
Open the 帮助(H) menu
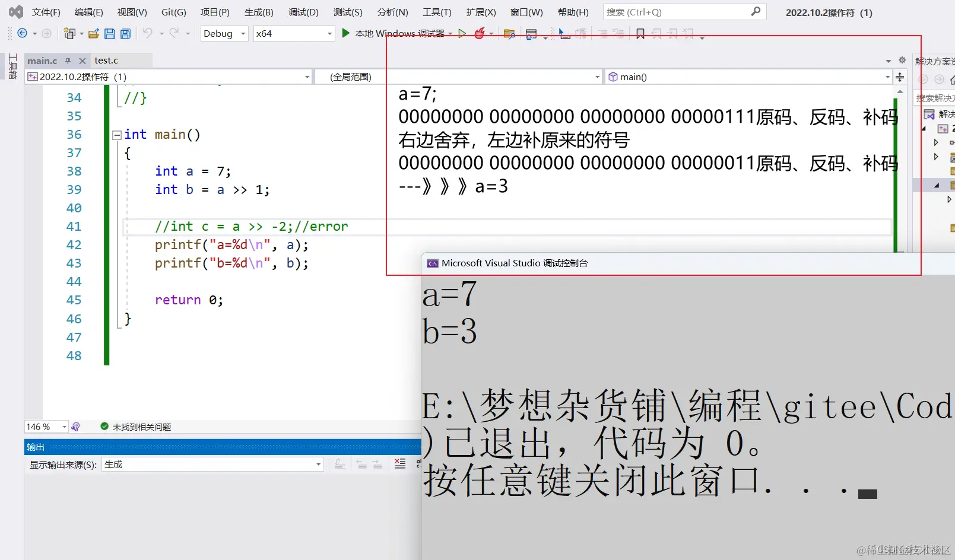point(573,12)
